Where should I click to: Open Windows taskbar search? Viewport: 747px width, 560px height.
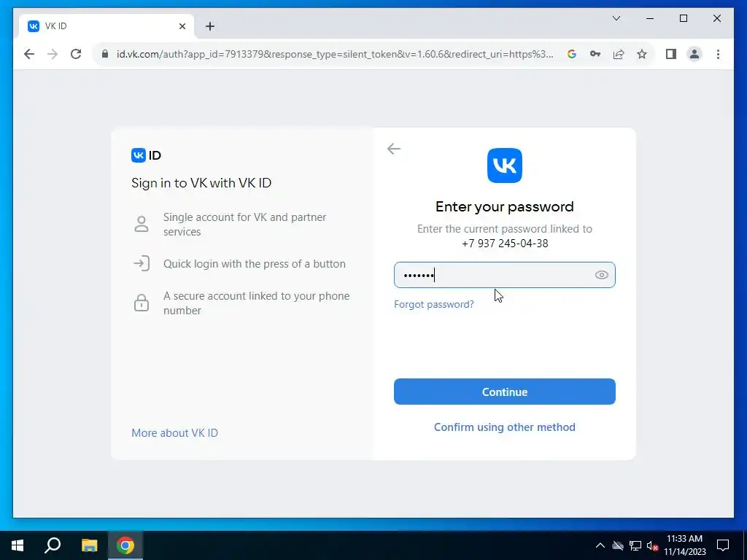(53, 545)
